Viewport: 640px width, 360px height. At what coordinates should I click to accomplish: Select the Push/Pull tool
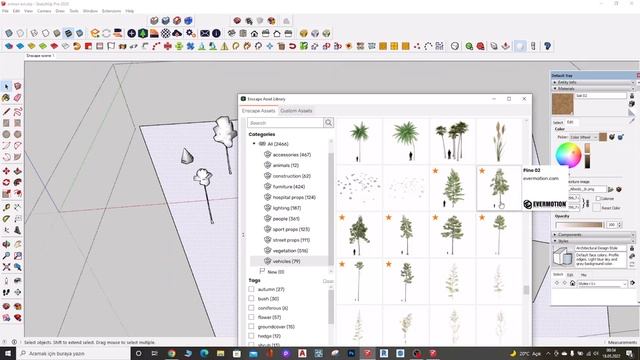coord(18,171)
